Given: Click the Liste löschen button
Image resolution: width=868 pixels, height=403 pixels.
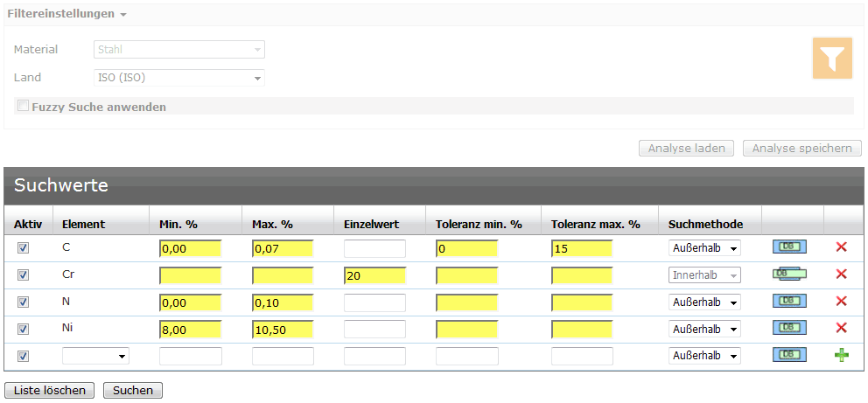Looking at the screenshot, I should (50, 390).
